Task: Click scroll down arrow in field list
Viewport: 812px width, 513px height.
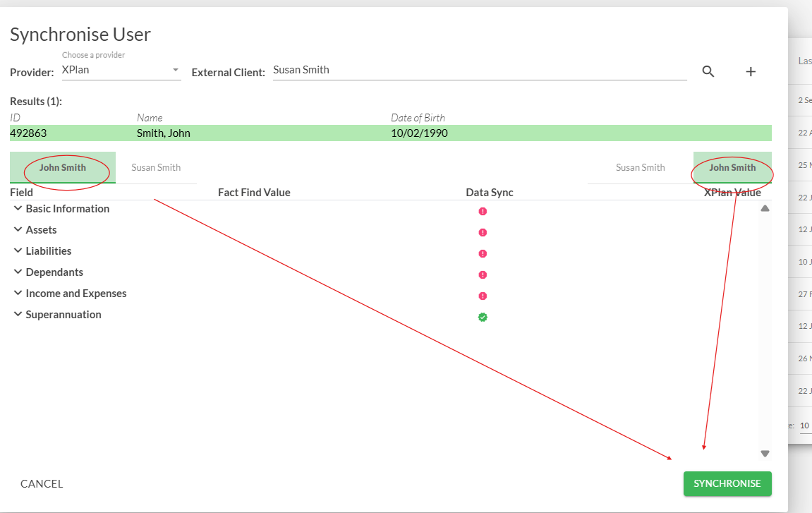Action: pyautogui.click(x=765, y=454)
